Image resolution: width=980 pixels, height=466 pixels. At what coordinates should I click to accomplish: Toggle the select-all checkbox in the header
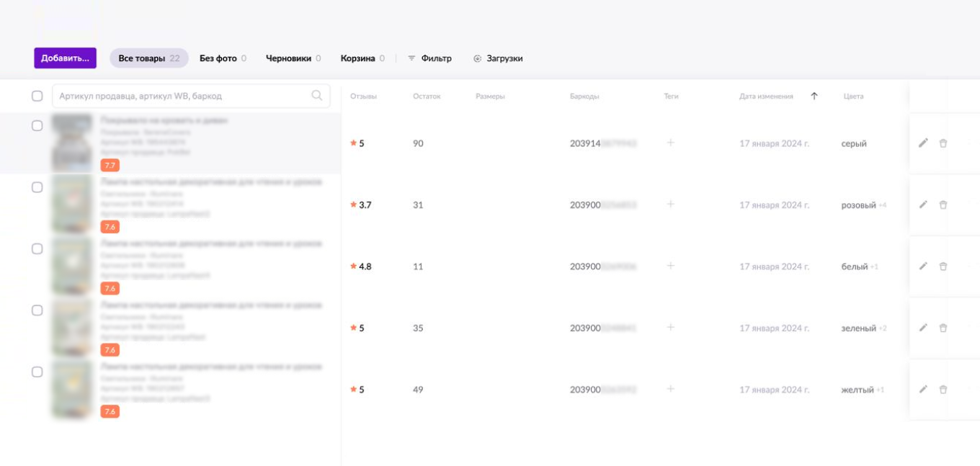[x=37, y=96]
